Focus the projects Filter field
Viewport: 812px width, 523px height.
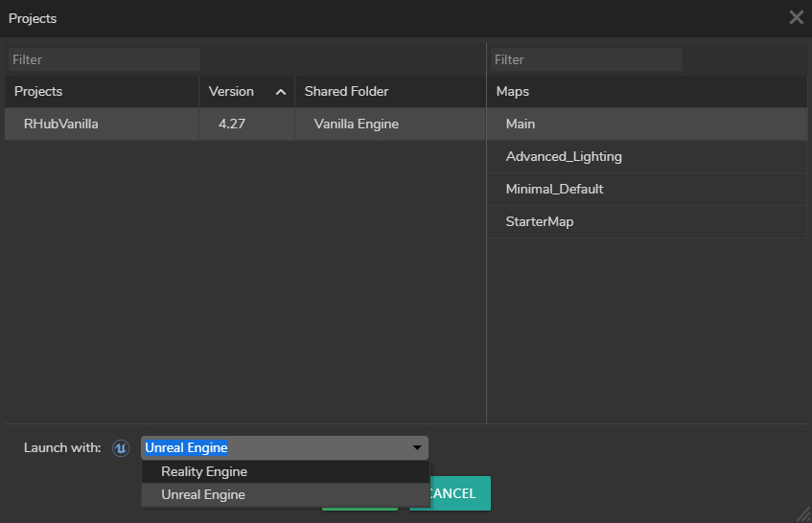pyautogui.click(x=104, y=59)
